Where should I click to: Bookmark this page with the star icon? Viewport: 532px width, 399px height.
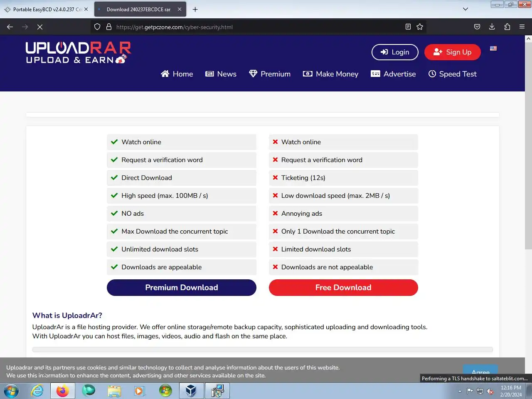pos(420,27)
